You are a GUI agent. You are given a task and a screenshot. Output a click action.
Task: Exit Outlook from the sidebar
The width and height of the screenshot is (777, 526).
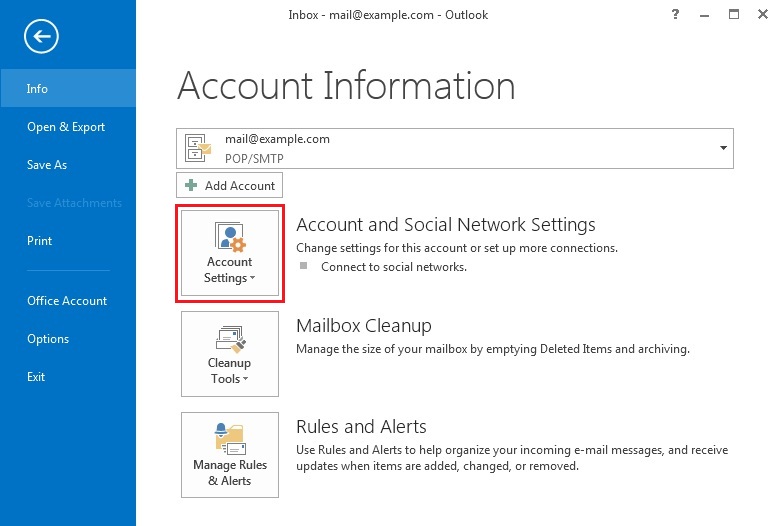[36, 377]
